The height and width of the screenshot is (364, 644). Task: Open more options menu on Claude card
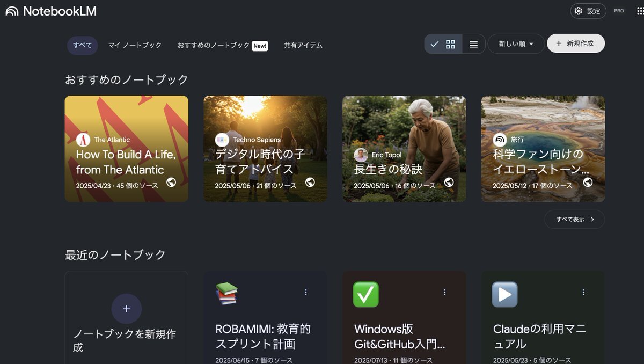pos(583,292)
